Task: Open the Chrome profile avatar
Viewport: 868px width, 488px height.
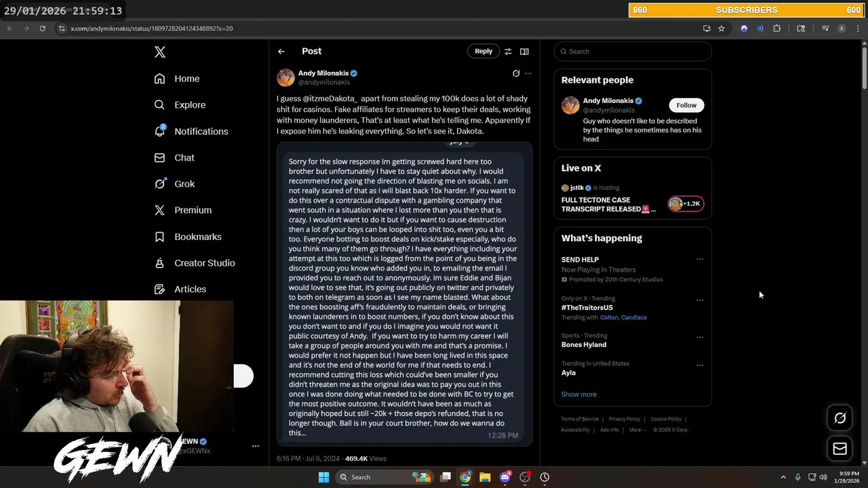Action: (x=842, y=28)
